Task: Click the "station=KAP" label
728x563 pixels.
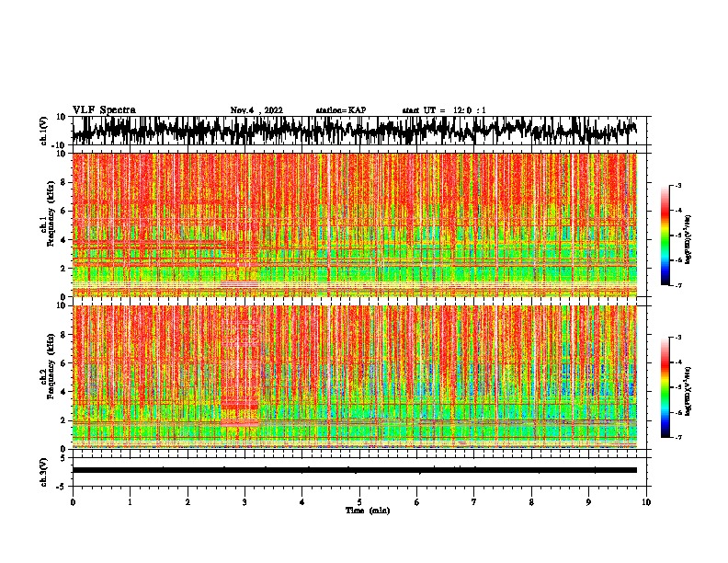Action: coord(341,110)
